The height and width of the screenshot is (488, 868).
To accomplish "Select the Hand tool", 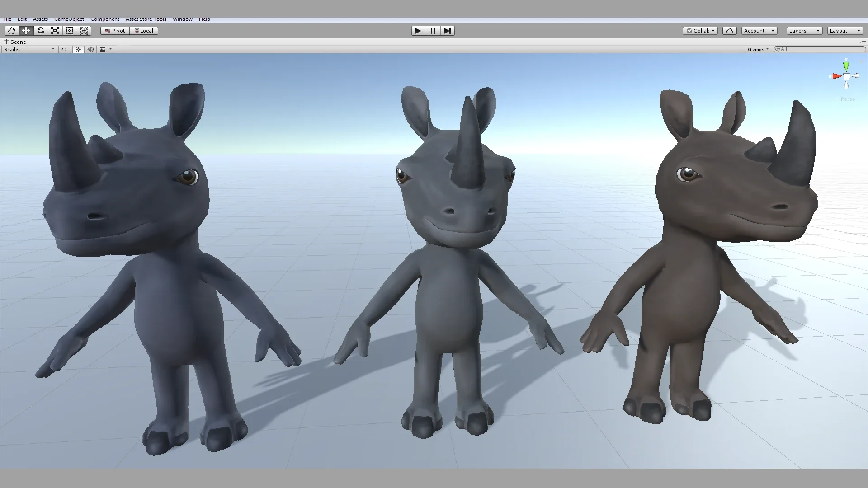I will click(x=11, y=31).
